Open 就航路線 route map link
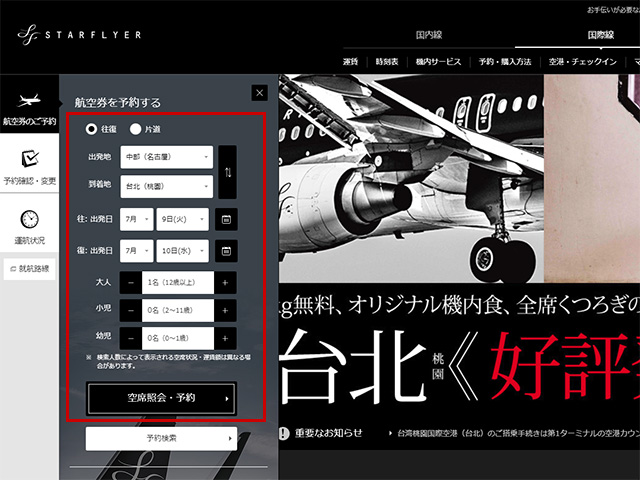Image resolution: width=640 pixels, height=480 pixels. pos(29,268)
